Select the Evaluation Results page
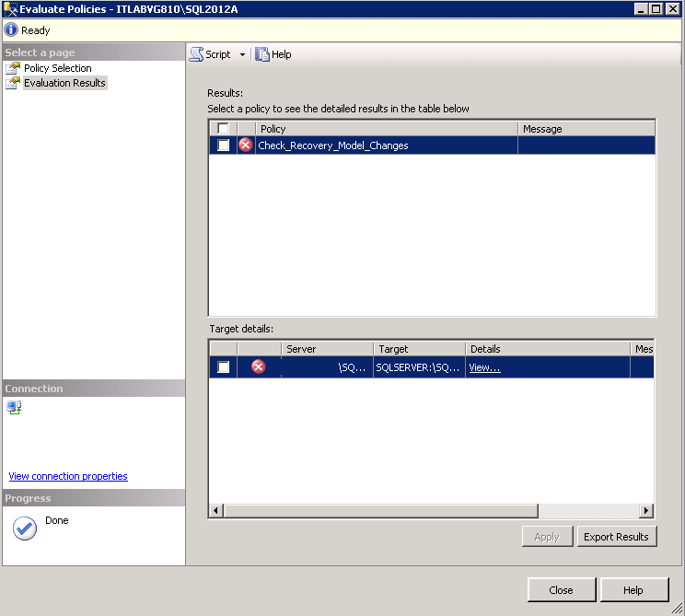685x616 pixels. (x=64, y=83)
